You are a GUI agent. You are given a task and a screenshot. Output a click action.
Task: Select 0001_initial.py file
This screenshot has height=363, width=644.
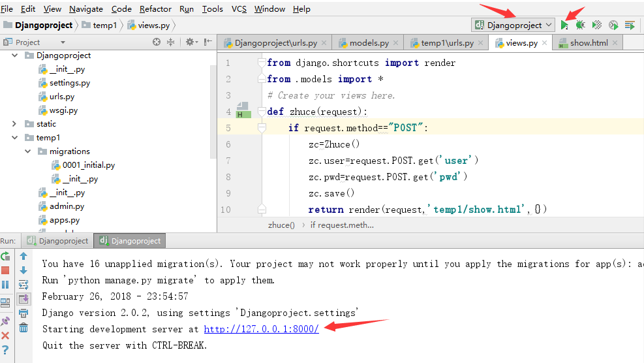(x=88, y=165)
